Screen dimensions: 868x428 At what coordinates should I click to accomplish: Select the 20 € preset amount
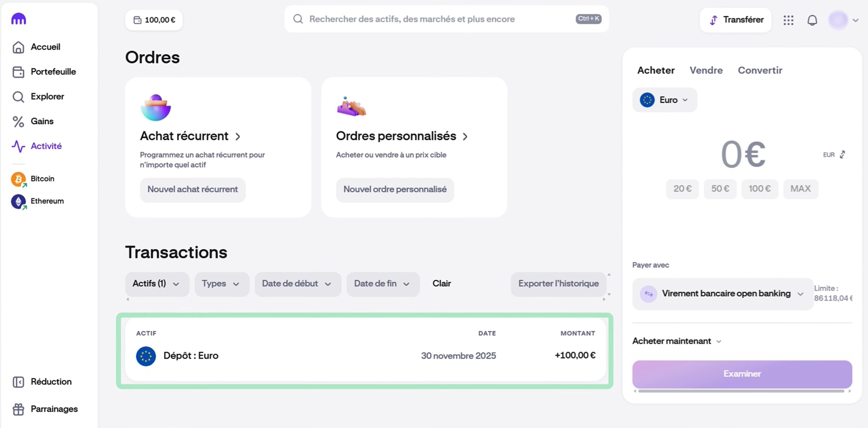[x=682, y=189]
